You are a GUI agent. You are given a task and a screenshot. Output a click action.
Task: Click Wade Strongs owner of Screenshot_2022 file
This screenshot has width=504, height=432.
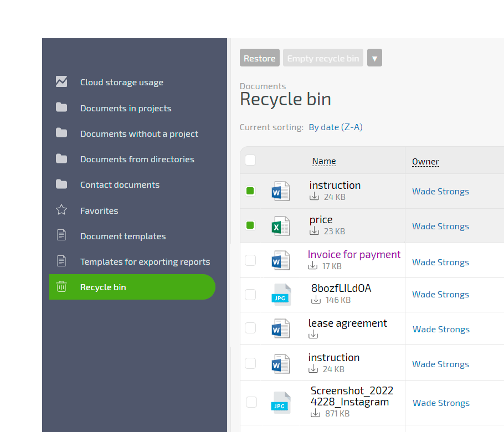[x=441, y=403]
